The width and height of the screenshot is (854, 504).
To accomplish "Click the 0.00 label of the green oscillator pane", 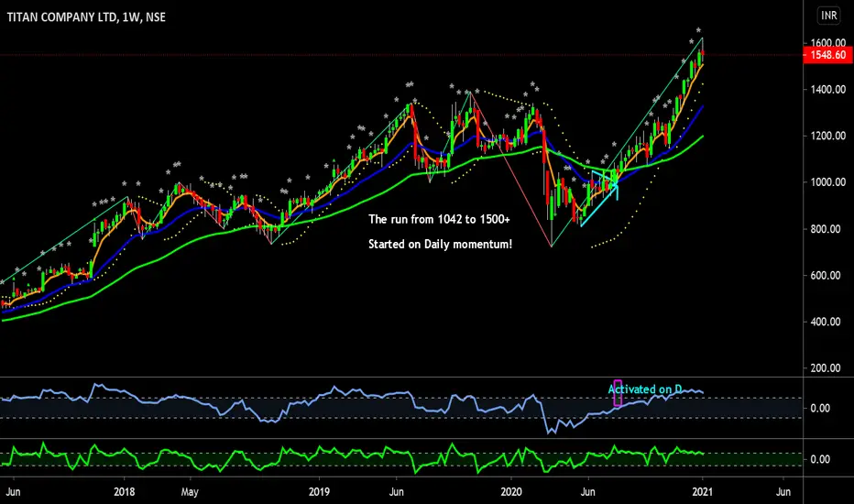I will coord(820,459).
